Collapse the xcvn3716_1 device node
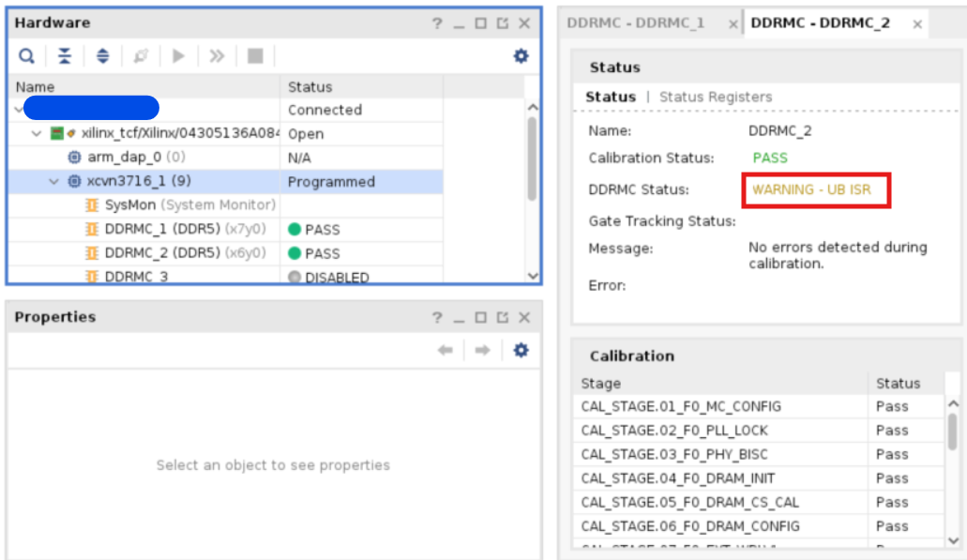The height and width of the screenshot is (560, 967). [x=54, y=181]
